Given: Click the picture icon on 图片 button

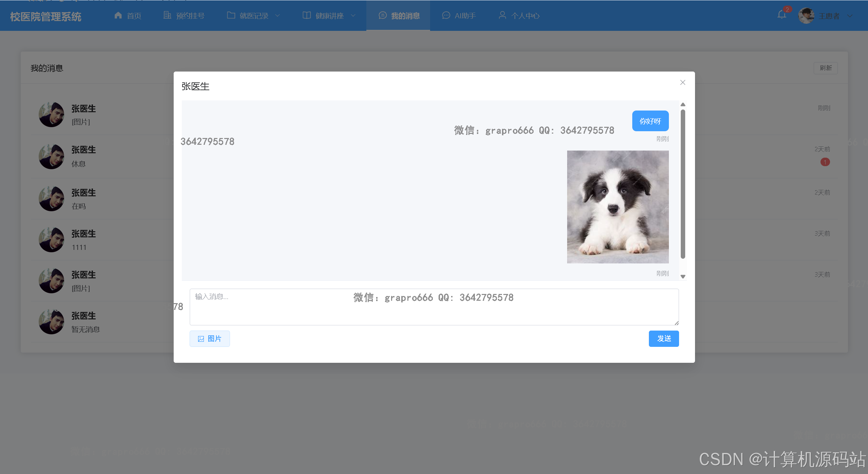Looking at the screenshot, I should (201, 339).
